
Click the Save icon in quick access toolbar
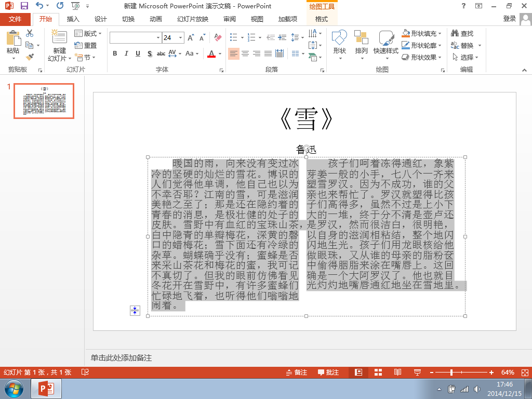pos(24,6)
